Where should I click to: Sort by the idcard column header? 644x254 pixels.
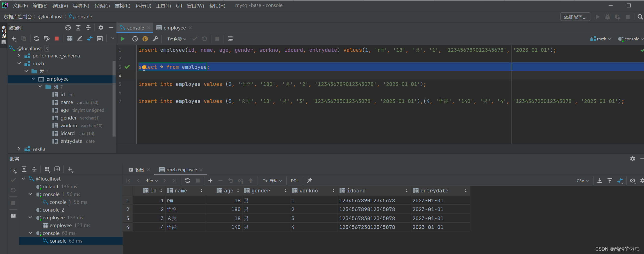point(374,191)
